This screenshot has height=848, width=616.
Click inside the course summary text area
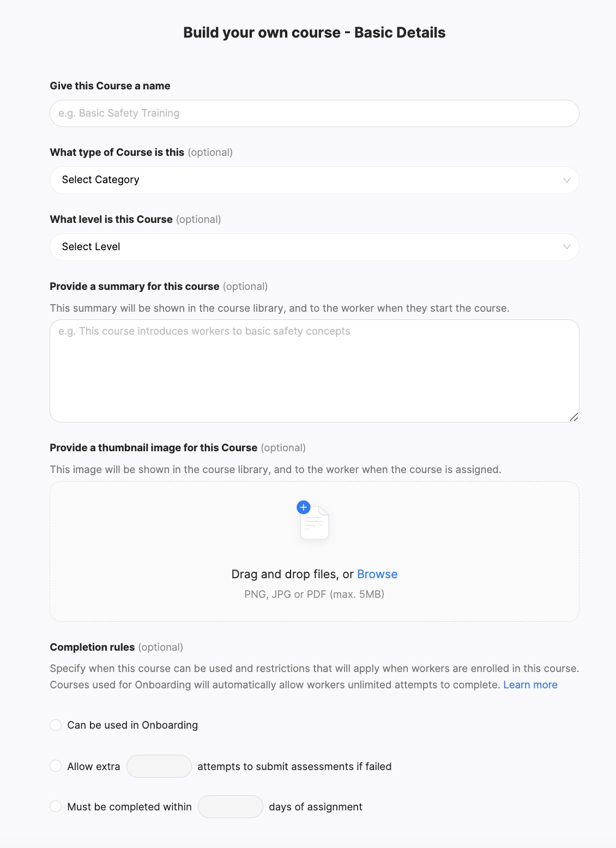(315, 371)
